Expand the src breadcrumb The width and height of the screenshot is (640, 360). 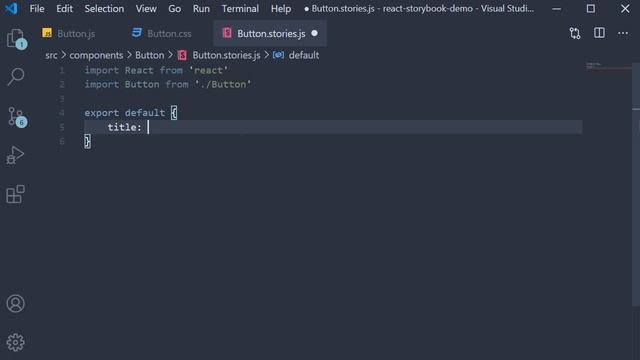tap(51, 55)
